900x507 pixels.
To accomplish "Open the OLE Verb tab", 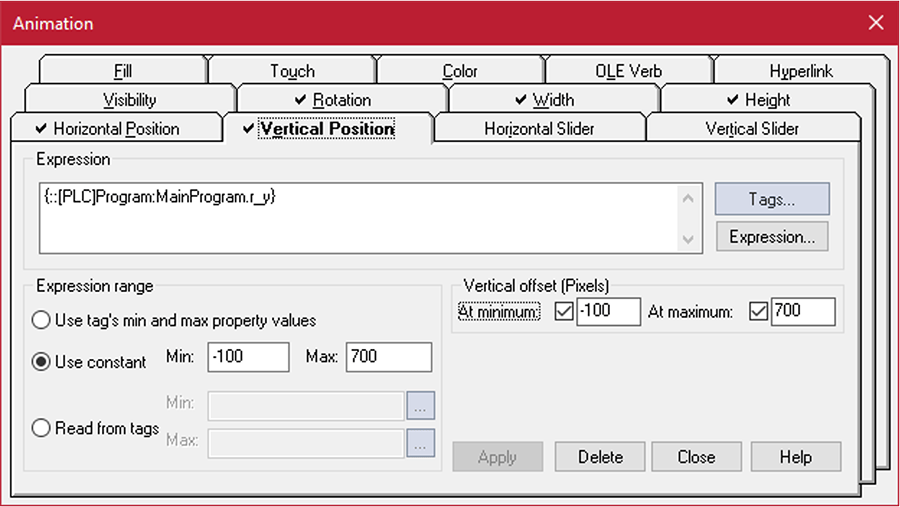I will [x=629, y=71].
